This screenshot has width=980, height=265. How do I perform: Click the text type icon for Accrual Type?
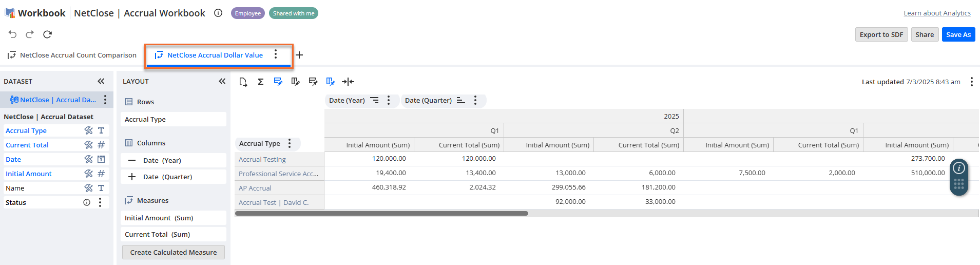(101, 130)
